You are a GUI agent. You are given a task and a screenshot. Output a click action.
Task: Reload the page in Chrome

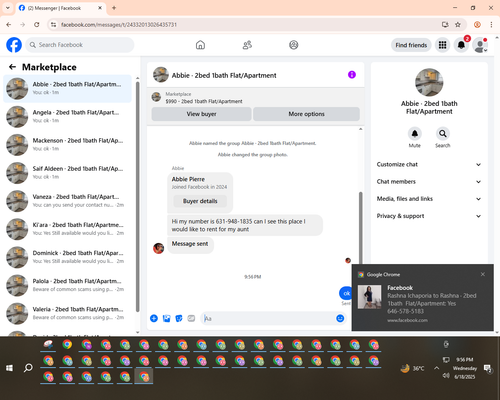click(x=37, y=24)
